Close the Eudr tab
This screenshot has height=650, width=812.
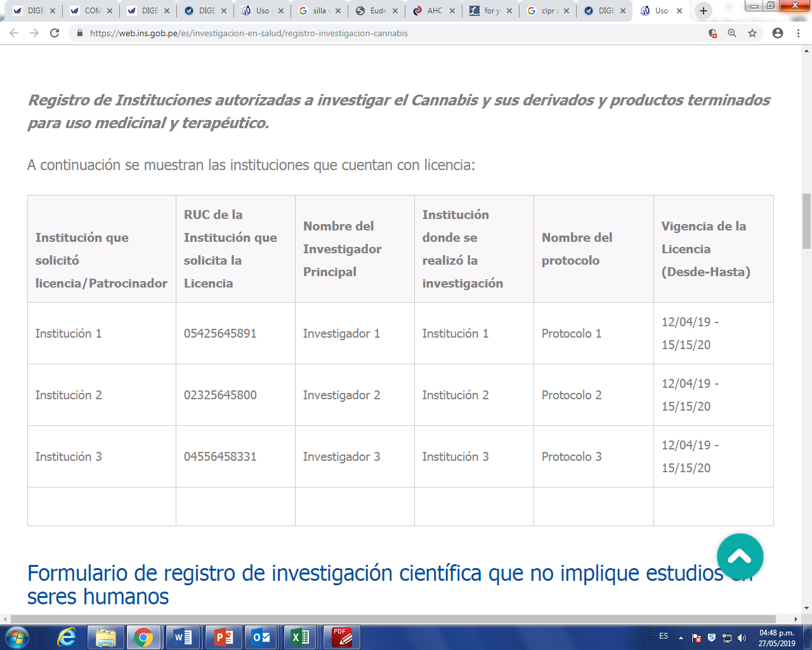(395, 11)
